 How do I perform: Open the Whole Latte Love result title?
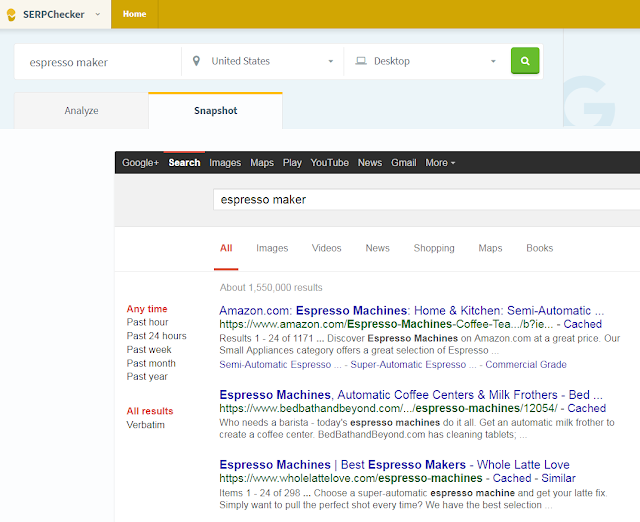click(394, 464)
